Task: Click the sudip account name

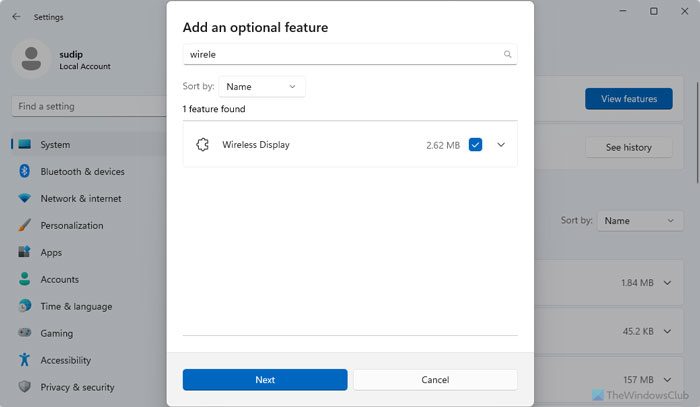Action: click(x=71, y=54)
